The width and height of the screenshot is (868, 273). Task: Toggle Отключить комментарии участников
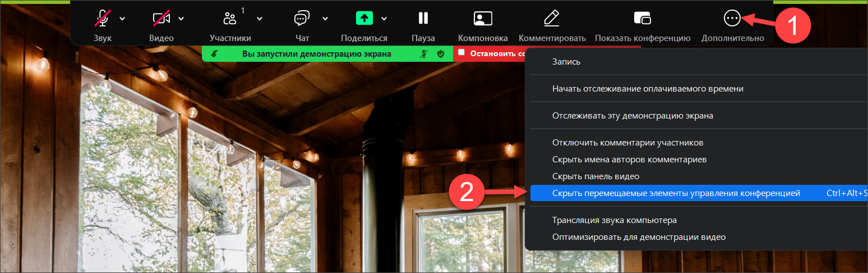pyautogui.click(x=627, y=143)
